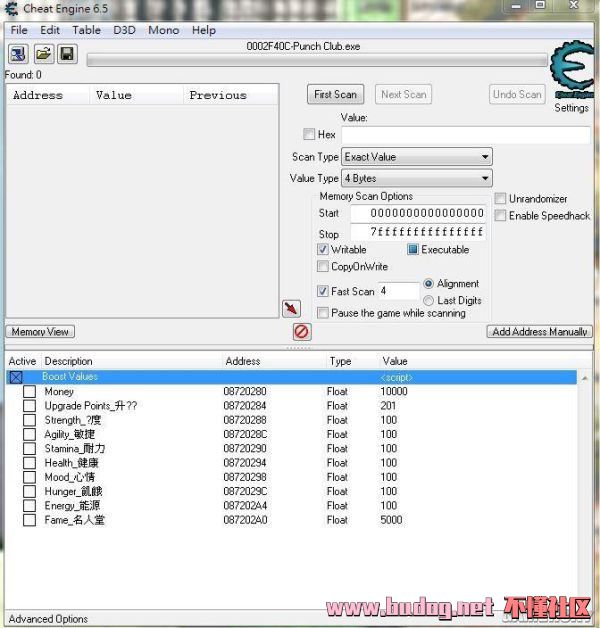Click the Undo Scan button
Screen dimensions: 600x628
click(x=517, y=95)
